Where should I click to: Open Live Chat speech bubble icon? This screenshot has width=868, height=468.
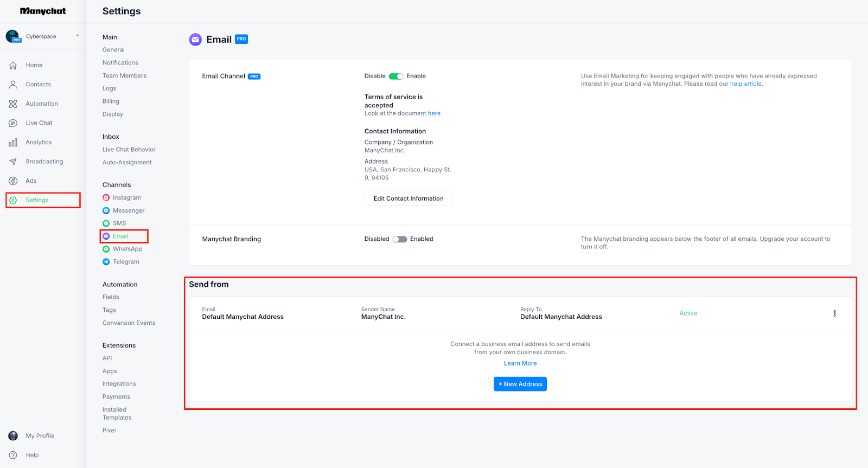13,123
